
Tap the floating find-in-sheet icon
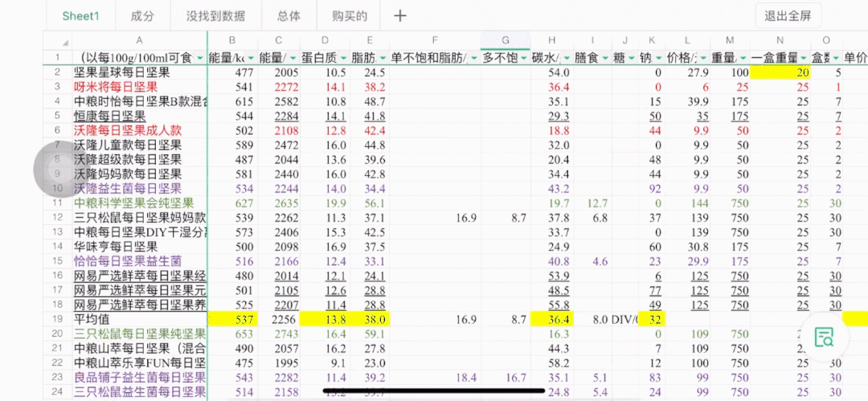[824, 338]
